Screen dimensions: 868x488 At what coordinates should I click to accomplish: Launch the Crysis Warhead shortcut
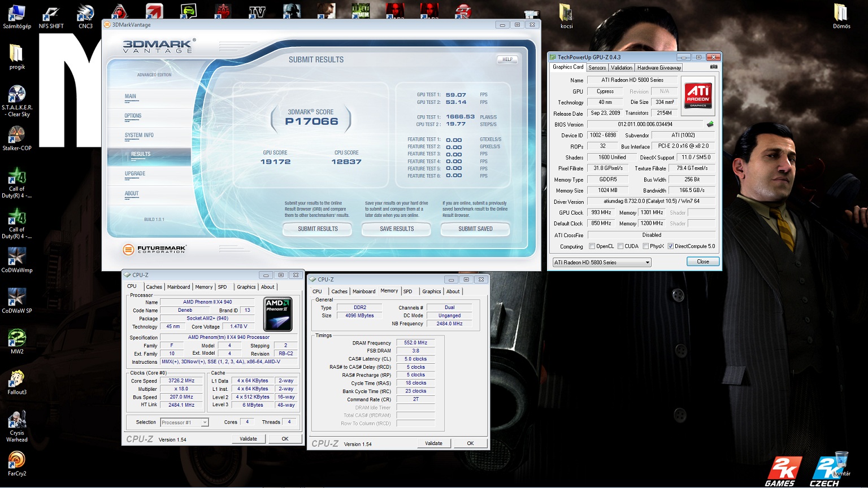coord(16,426)
